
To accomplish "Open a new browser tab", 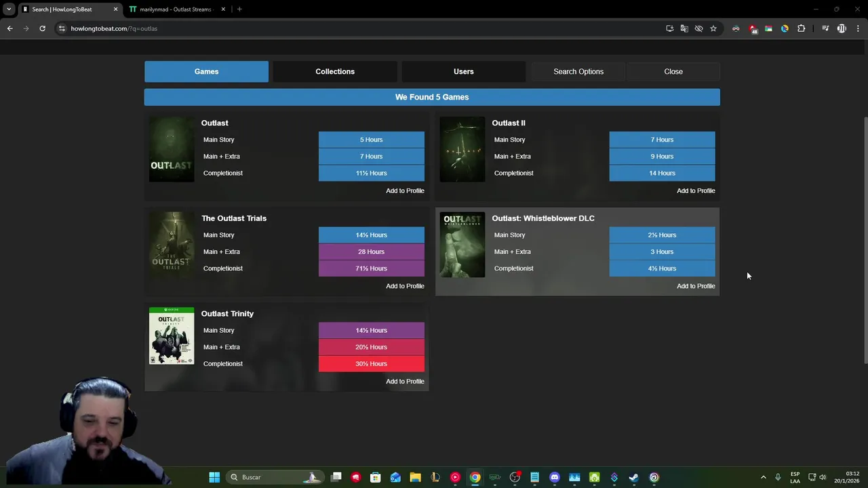I will [239, 9].
